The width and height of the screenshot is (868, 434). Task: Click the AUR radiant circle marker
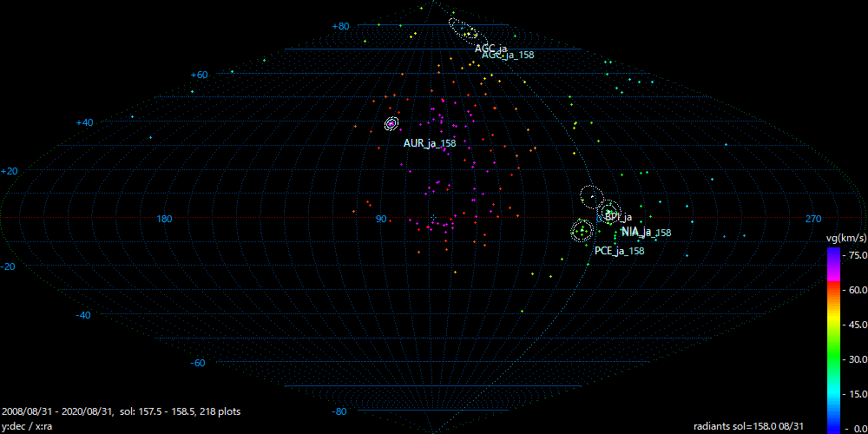[391, 124]
